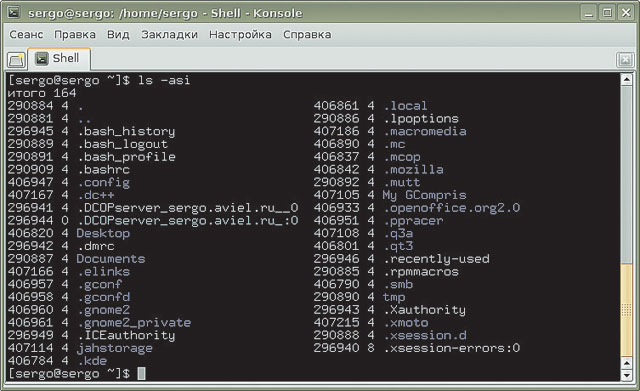Click the '.gconf' directory name

[100, 284]
